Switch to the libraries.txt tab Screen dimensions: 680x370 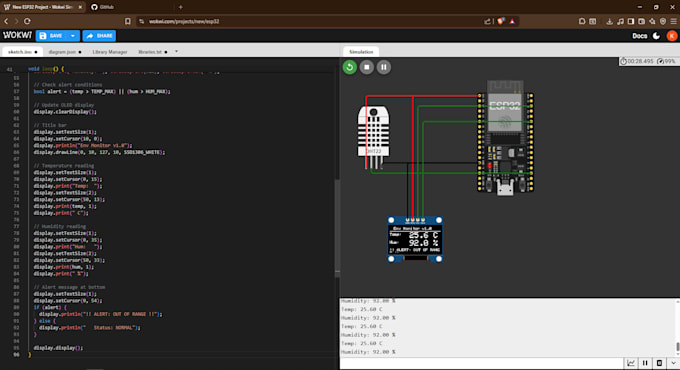click(x=153, y=52)
